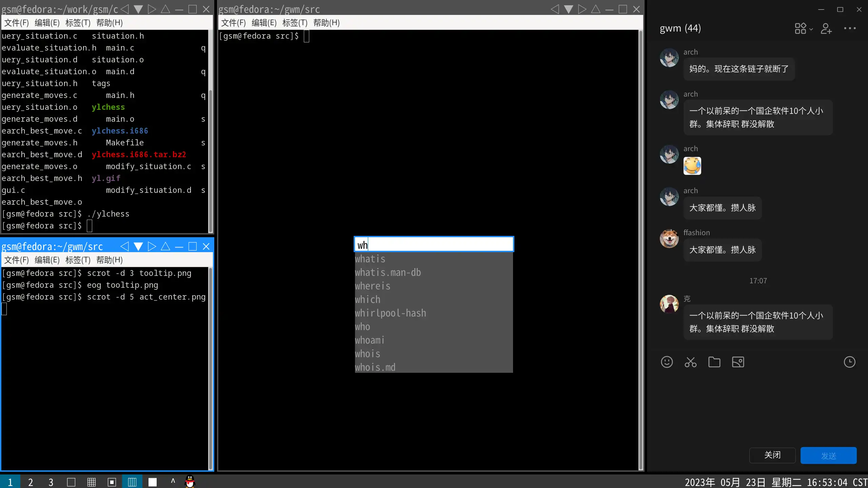This screenshot has width=868, height=488.
Task: Select the grid layout mode icon
Action: coord(92,482)
